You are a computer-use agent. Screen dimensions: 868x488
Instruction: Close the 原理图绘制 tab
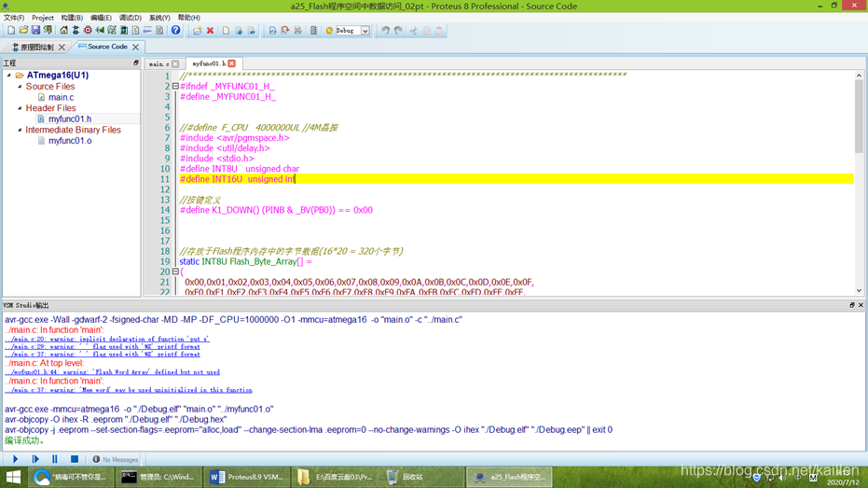(x=62, y=47)
